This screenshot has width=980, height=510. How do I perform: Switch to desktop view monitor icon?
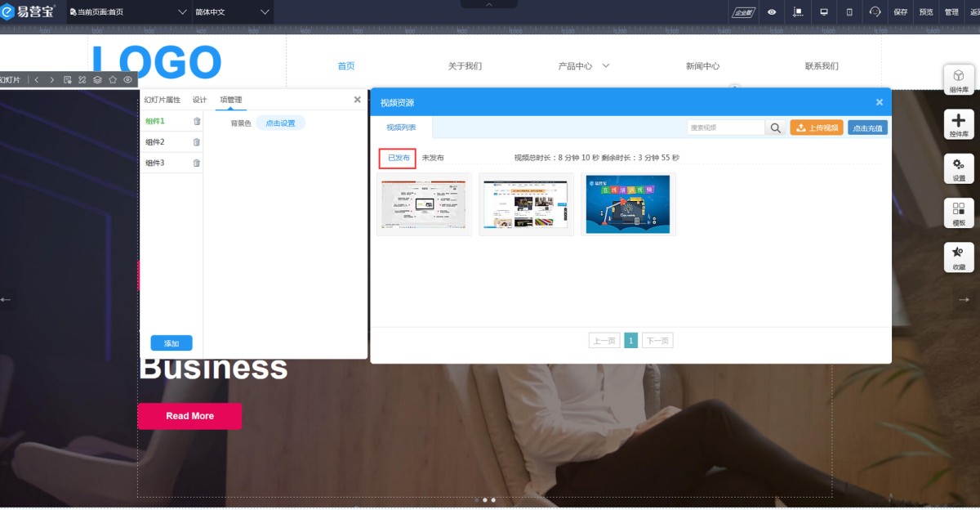pyautogui.click(x=824, y=12)
